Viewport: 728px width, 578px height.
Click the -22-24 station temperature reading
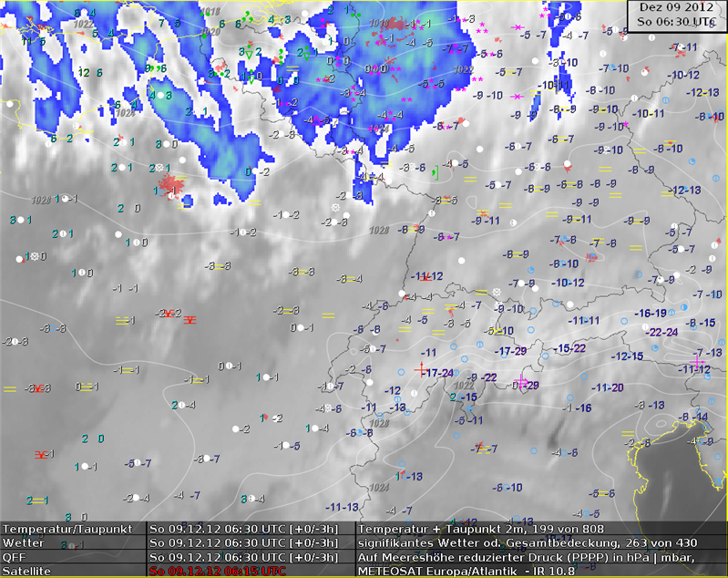tap(660, 332)
